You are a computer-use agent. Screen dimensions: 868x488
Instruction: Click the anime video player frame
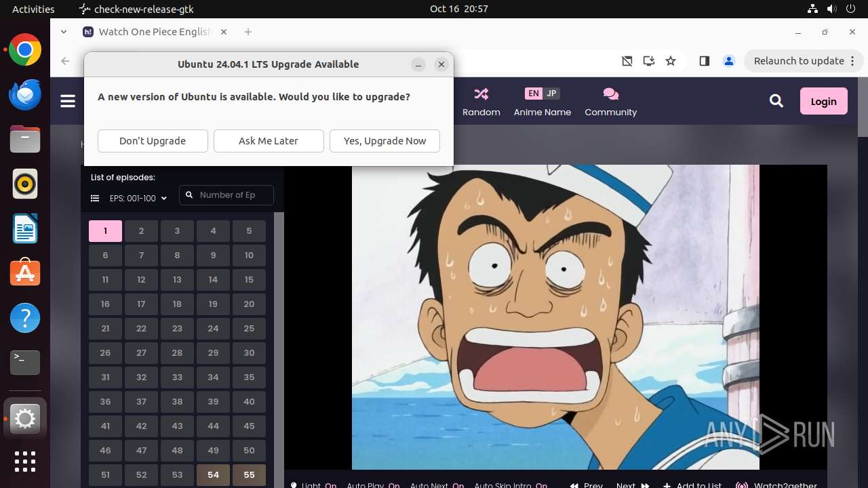[555, 317]
